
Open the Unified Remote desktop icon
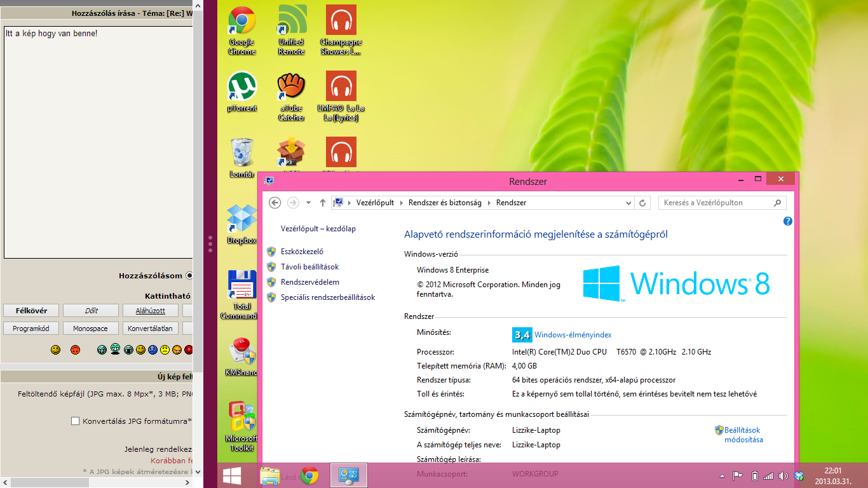click(x=291, y=30)
